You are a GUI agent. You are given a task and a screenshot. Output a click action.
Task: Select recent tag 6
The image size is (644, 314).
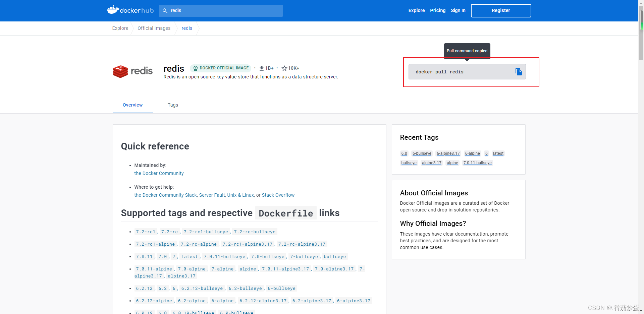point(486,153)
